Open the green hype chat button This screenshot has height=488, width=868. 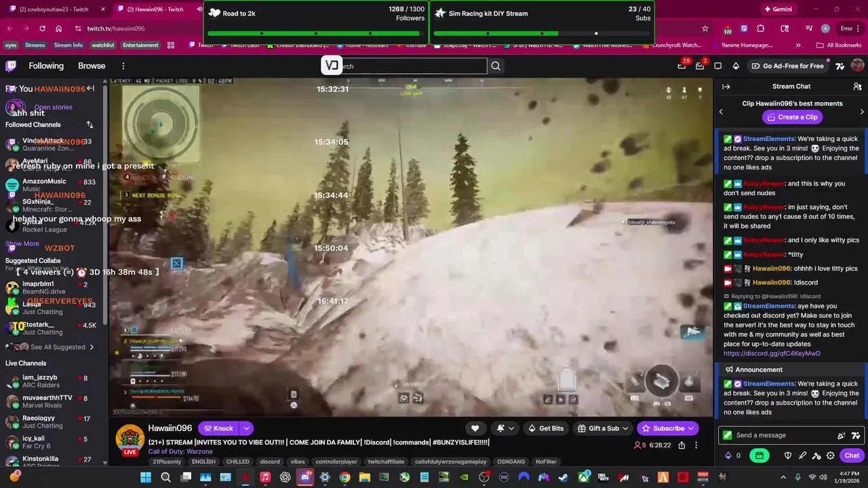pyautogui.click(x=759, y=455)
